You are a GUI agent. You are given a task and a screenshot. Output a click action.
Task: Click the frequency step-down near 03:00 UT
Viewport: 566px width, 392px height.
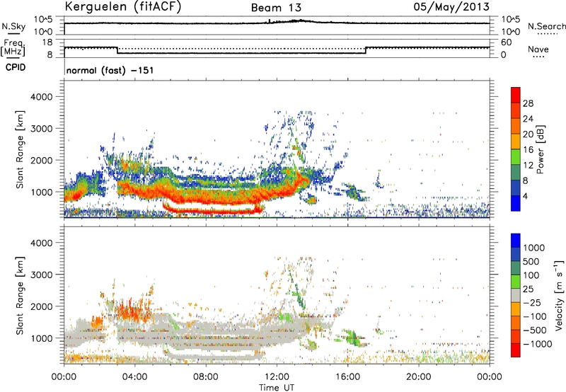[x=117, y=50]
